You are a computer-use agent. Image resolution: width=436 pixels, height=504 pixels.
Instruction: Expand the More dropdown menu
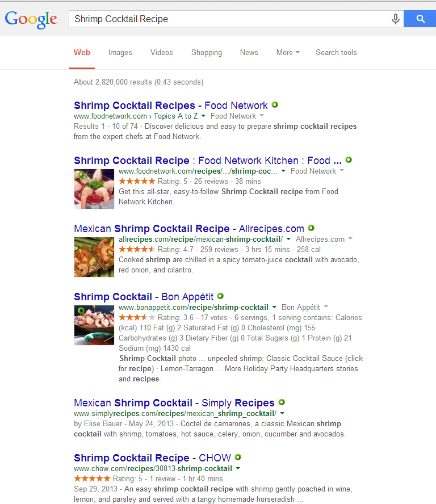[288, 53]
